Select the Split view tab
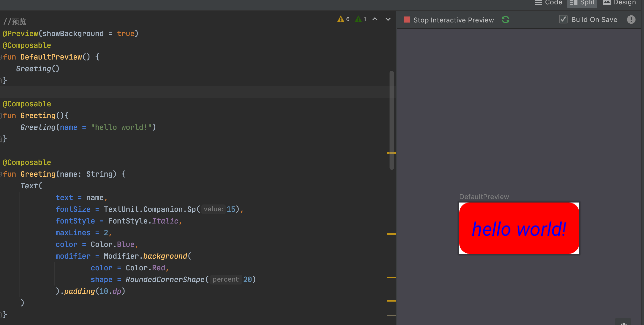Viewport: 644px width, 325px height. pyautogui.click(x=582, y=3)
